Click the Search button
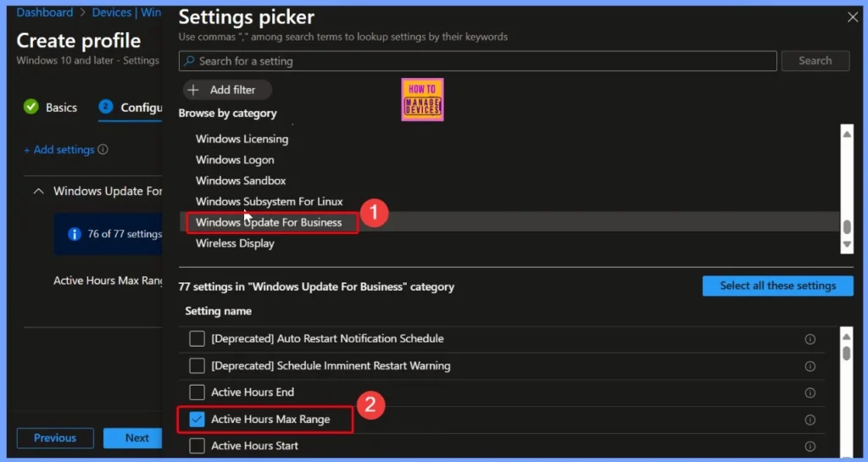Screen dimensions: 868x462 pyautogui.click(x=815, y=61)
